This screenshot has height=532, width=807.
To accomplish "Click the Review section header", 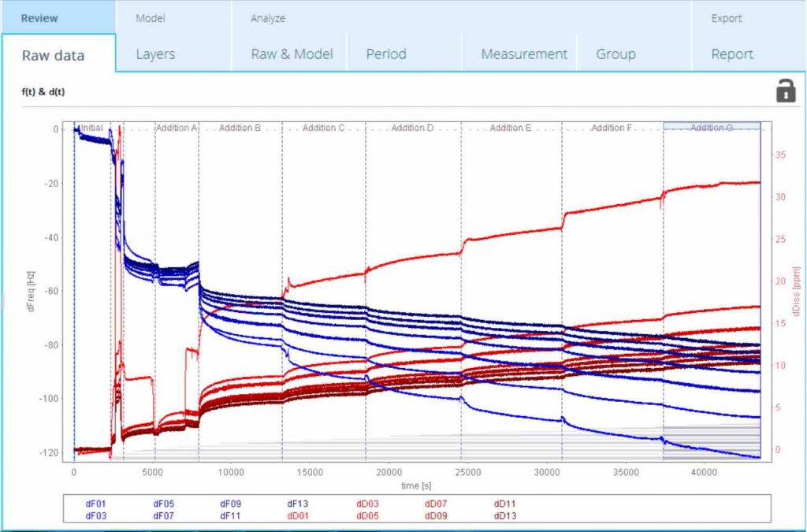I will (39, 18).
